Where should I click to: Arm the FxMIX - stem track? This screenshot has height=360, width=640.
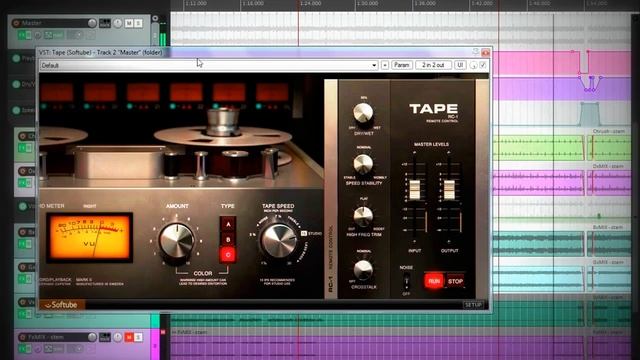[x=22, y=337]
